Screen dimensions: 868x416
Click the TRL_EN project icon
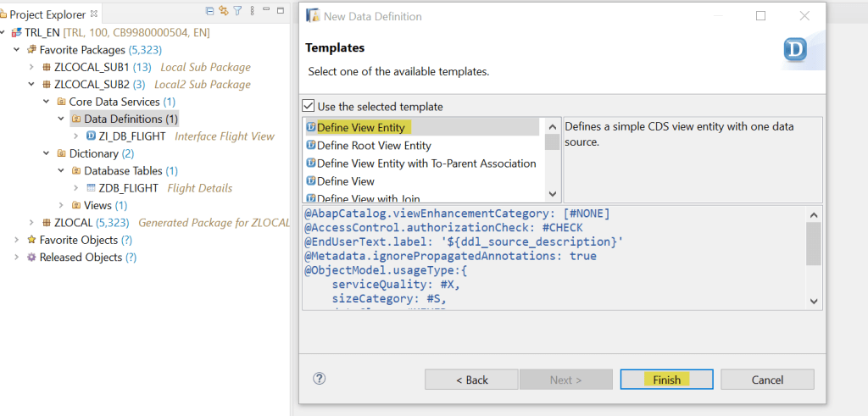pyautogui.click(x=17, y=33)
